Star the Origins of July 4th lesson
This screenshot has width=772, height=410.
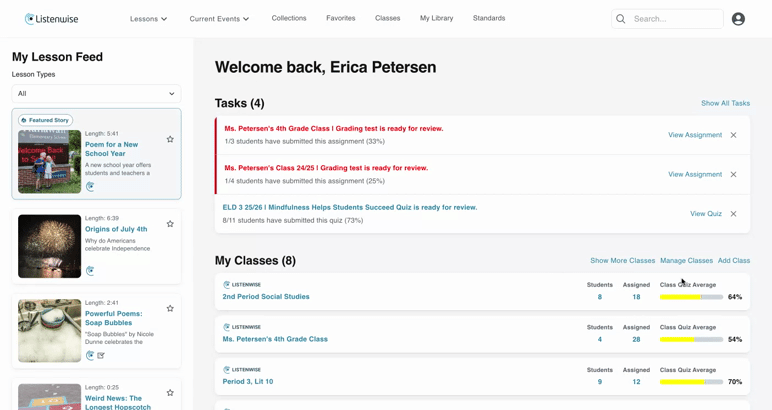170,224
